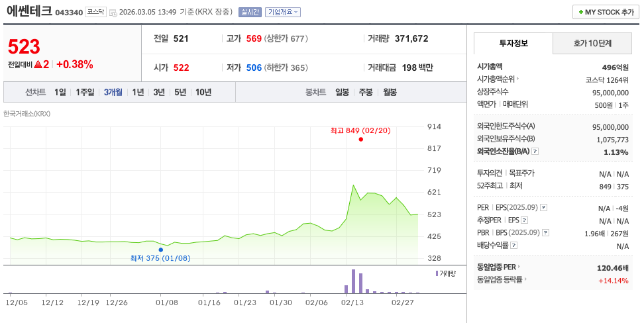The width and height of the screenshot is (644, 323).
Task: Select the 1년 line chart period
Action: point(138,93)
